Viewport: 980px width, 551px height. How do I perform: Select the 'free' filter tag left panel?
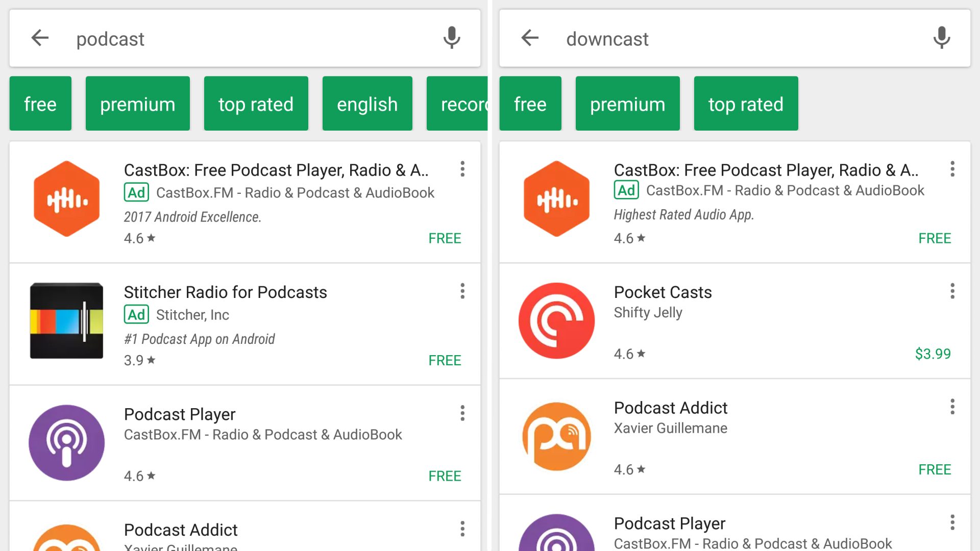click(40, 104)
